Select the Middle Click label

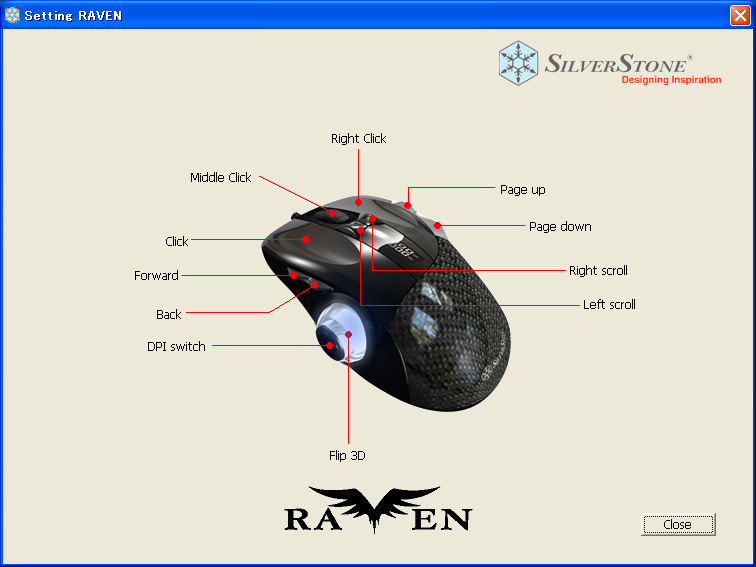click(220, 177)
